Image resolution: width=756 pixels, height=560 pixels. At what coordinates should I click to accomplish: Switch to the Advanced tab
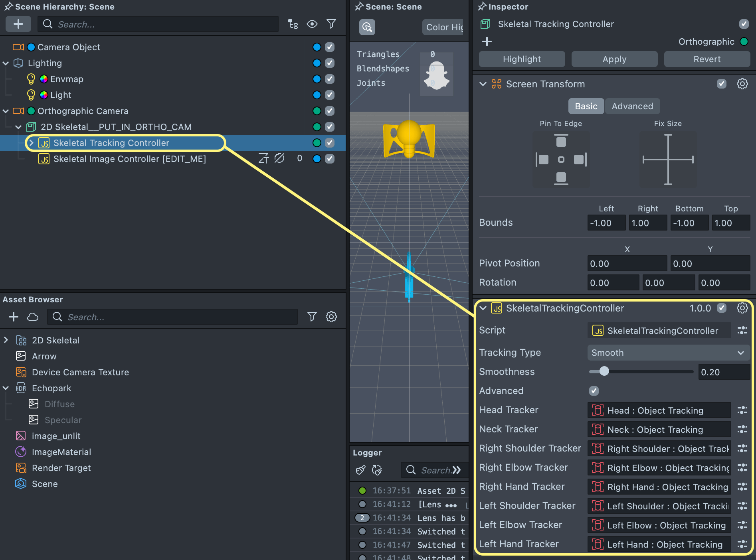point(632,106)
